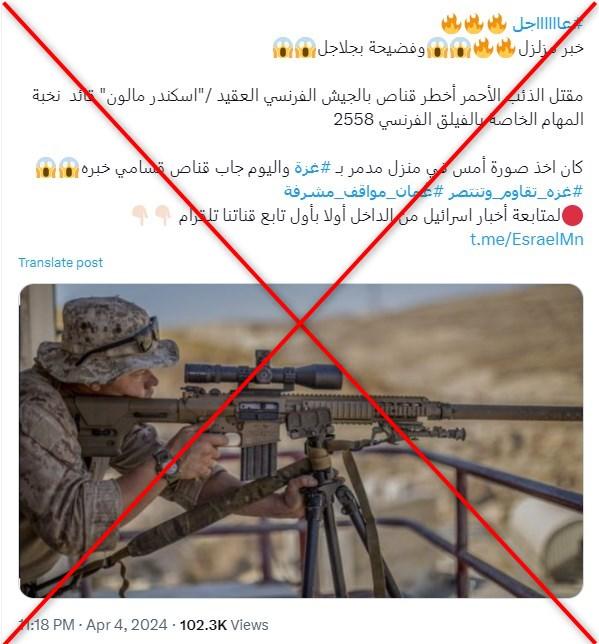Click screaming emojis after قسامي خبره

click(x=57, y=168)
